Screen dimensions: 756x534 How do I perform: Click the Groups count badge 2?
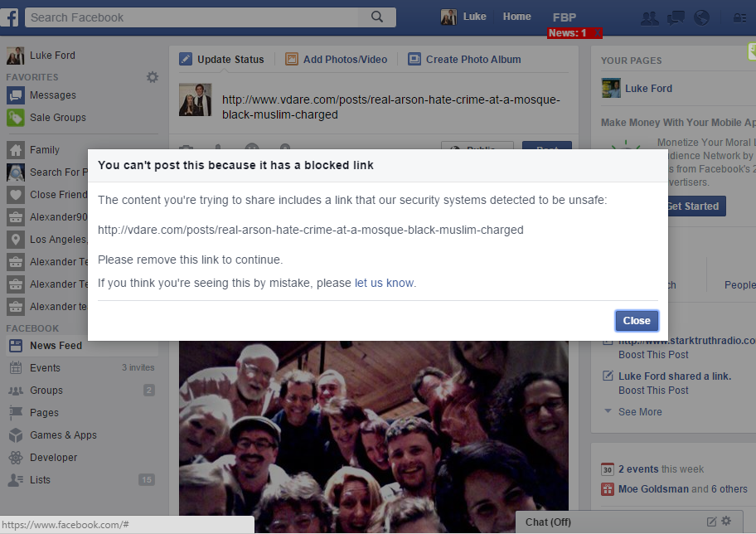click(x=149, y=391)
